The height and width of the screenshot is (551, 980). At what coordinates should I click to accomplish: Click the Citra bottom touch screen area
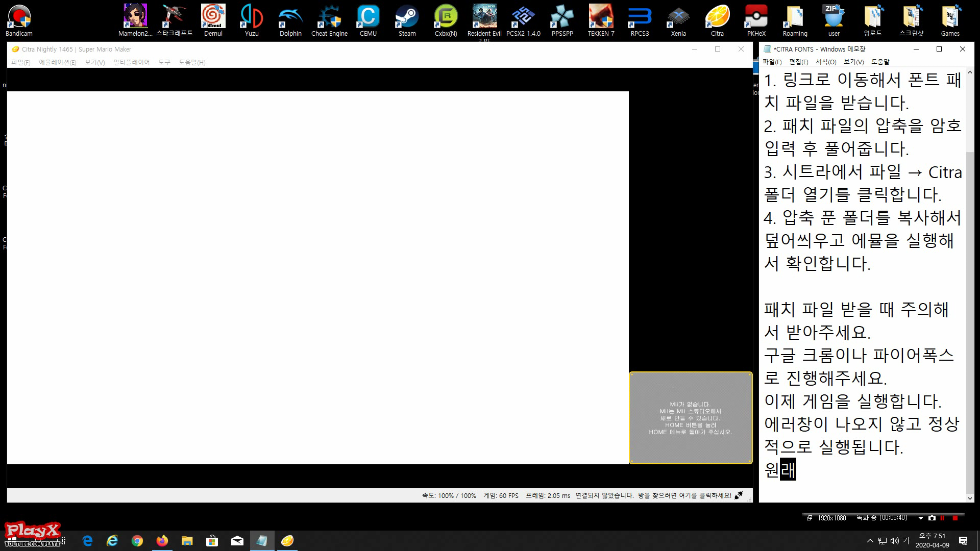(691, 418)
